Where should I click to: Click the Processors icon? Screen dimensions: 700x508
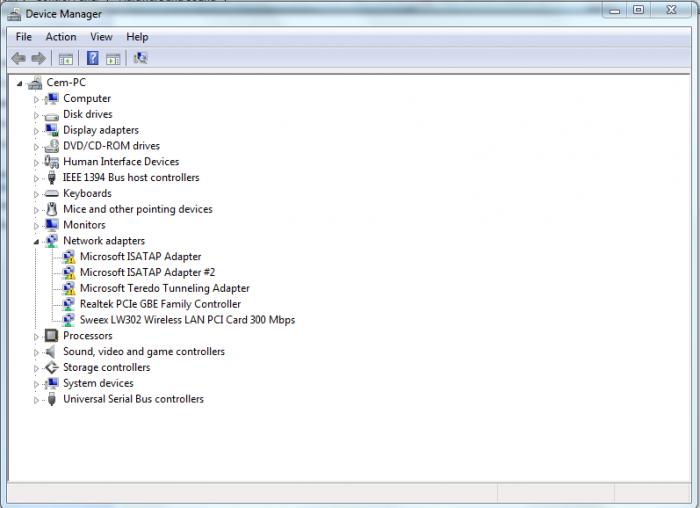coord(52,336)
